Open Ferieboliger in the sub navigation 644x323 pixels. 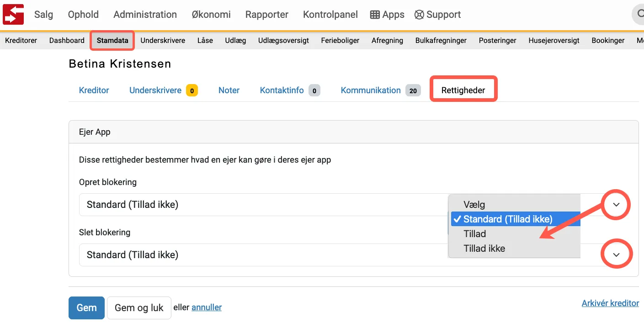[340, 41]
